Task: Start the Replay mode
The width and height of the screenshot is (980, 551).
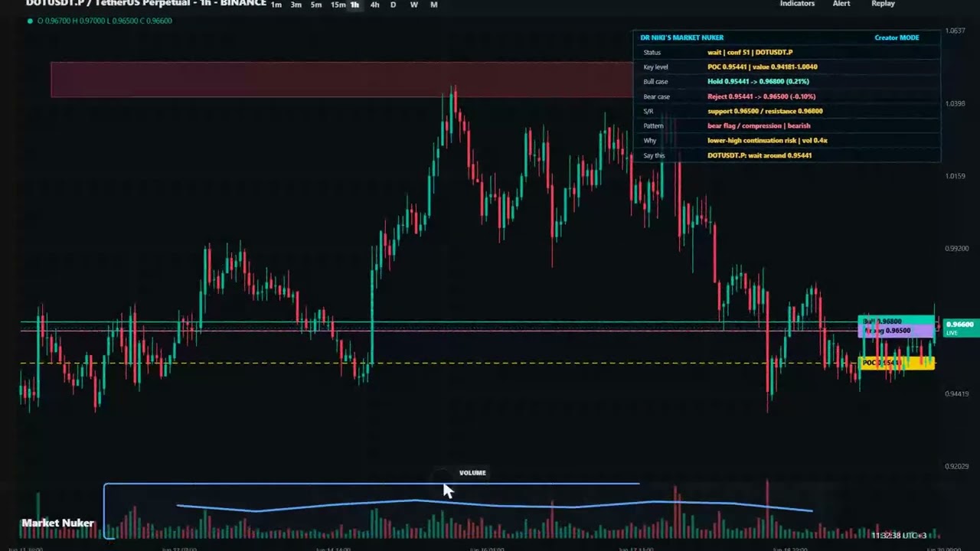Action: coord(883,4)
